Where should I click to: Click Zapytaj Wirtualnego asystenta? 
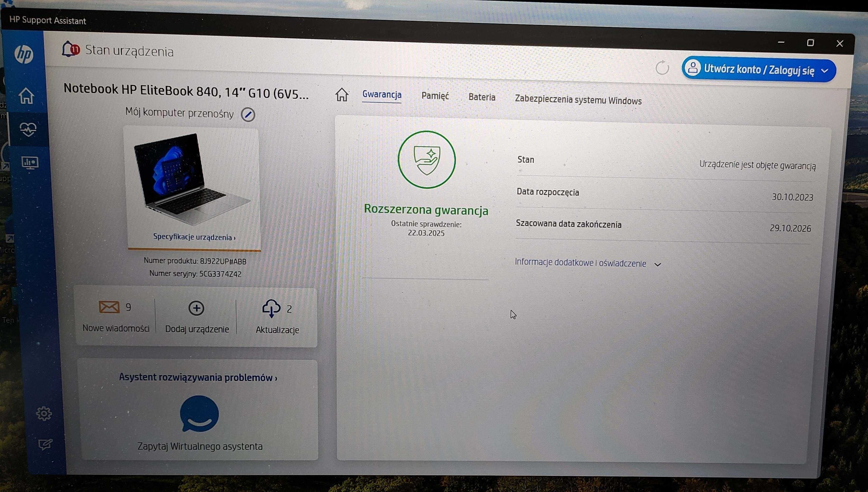200,446
